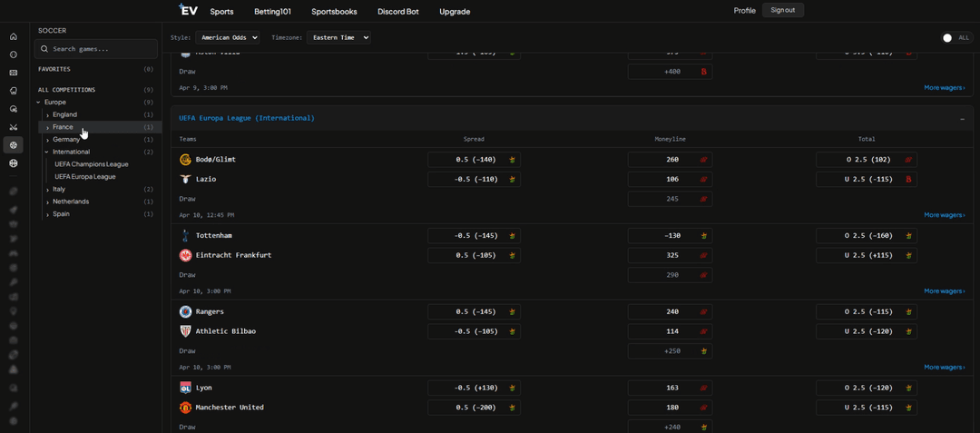
Task: Expand the Spain tree node
Action: tap(48, 214)
